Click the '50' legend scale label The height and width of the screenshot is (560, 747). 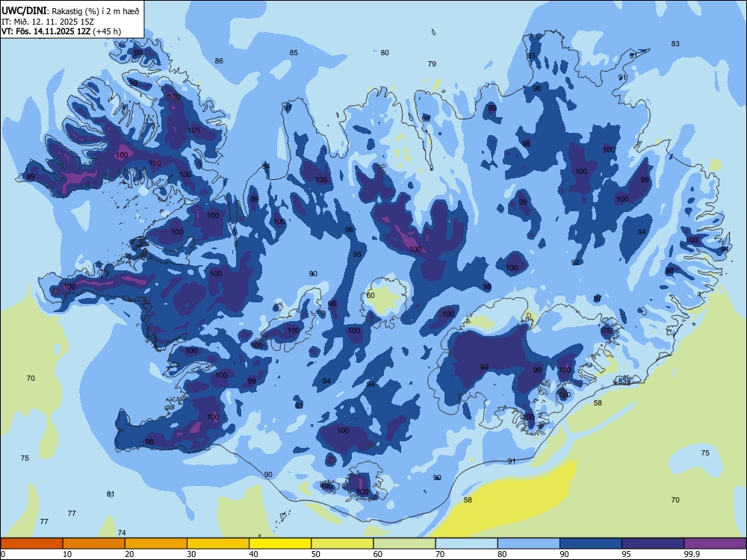(316, 554)
